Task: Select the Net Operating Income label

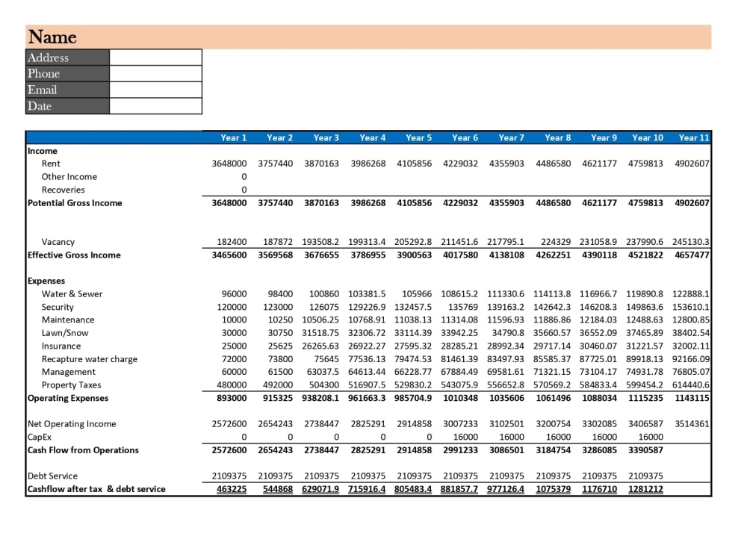Action: pos(72,424)
